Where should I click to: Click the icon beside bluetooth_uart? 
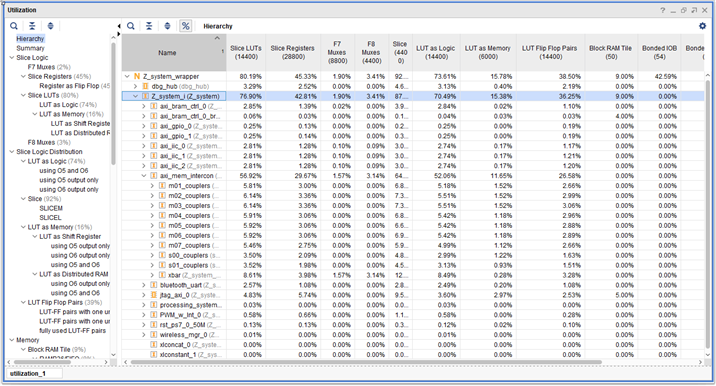pos(154,285)
